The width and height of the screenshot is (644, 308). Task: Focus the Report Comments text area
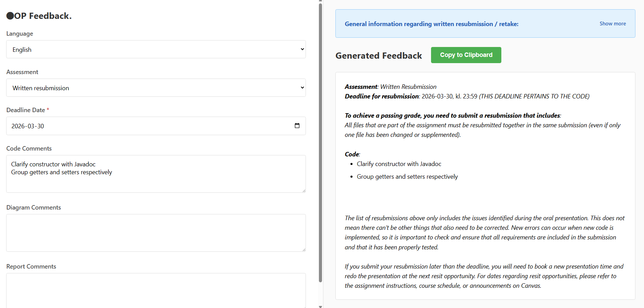(x=156, y=290)
